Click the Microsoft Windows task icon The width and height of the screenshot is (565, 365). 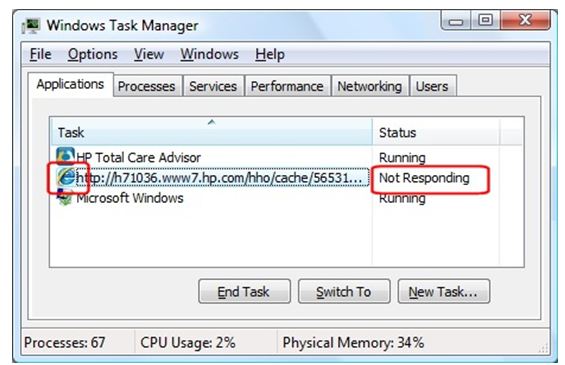click(x=65, y=197)
